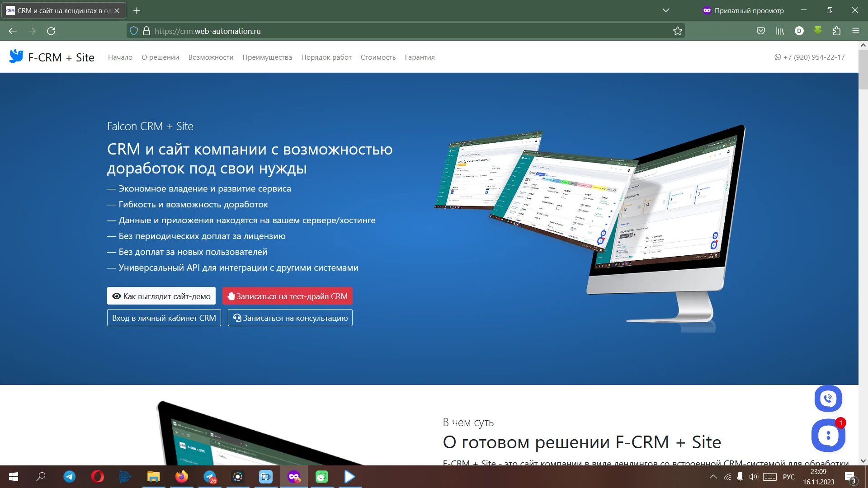Click the microphone tray icon
The width and height of the screenshot is (868, 488).
point(740,477)
